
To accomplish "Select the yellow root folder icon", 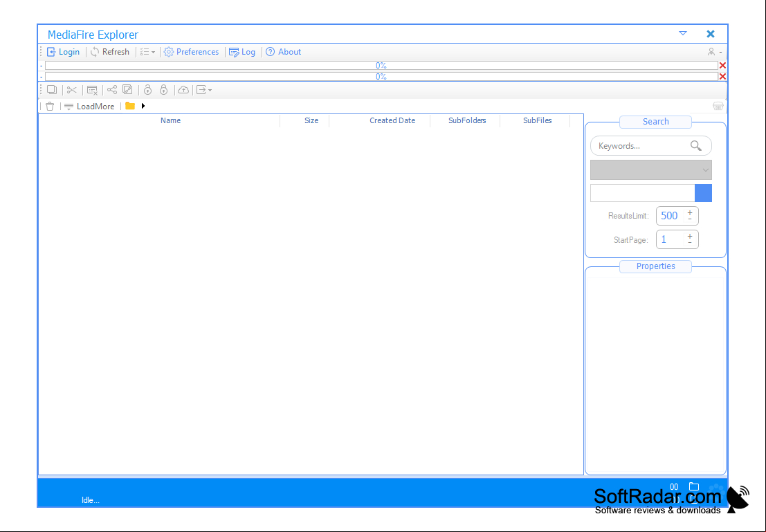I will [x=130, y=106].
